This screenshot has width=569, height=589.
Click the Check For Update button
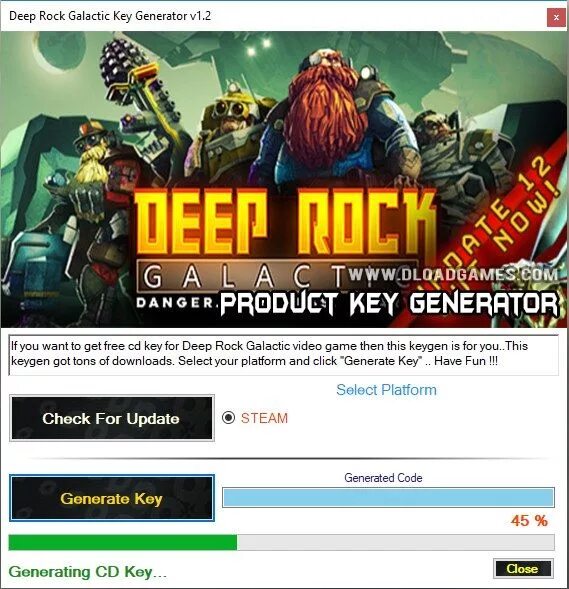click(x=112, y=418)
